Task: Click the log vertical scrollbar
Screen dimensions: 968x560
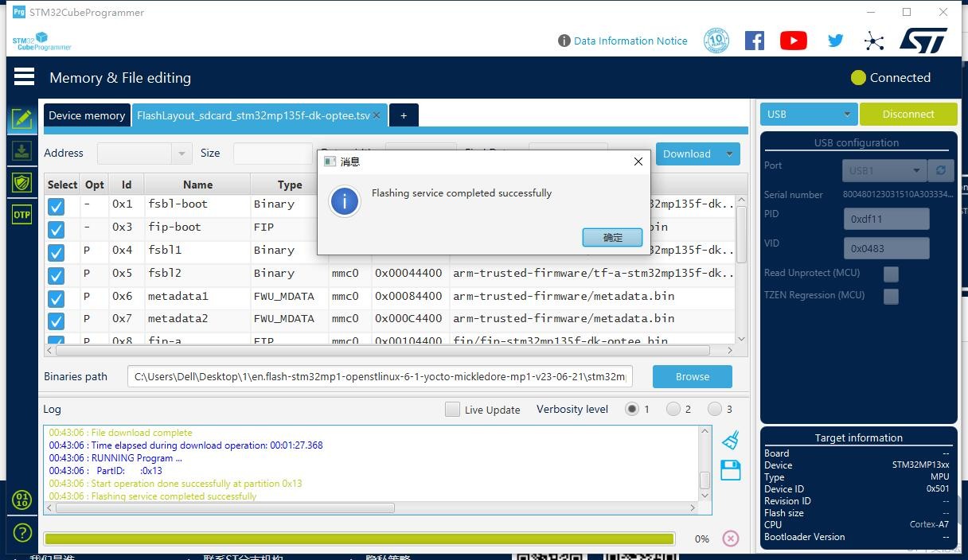Action: [705, 480]
